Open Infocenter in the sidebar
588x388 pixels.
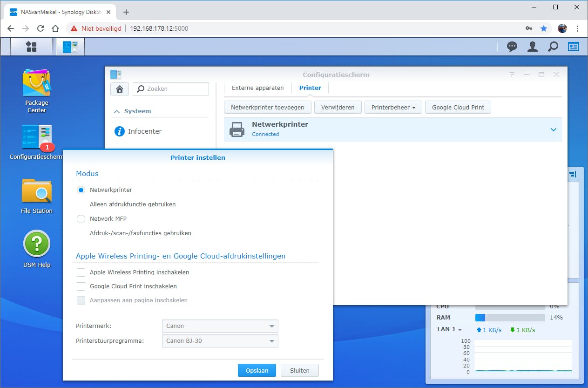(138, 131)
